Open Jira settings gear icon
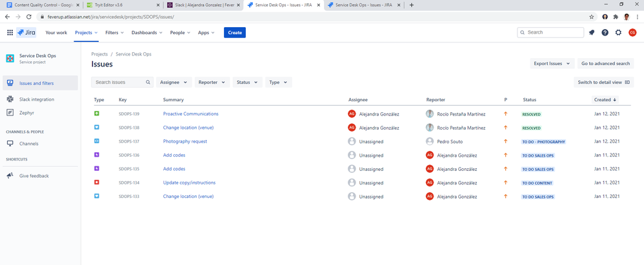644x265 pixels. point(618,32)
